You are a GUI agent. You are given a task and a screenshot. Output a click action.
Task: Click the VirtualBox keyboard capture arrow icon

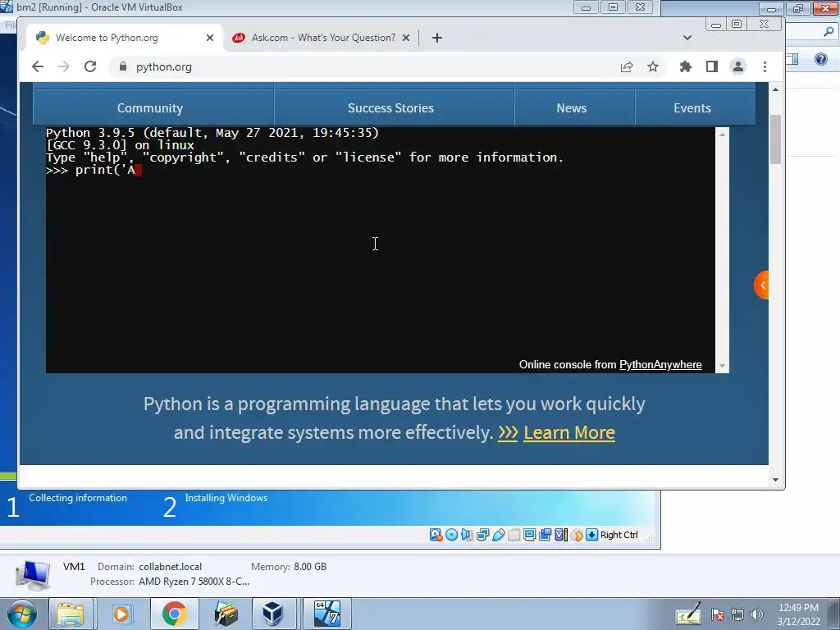[591, 535]
